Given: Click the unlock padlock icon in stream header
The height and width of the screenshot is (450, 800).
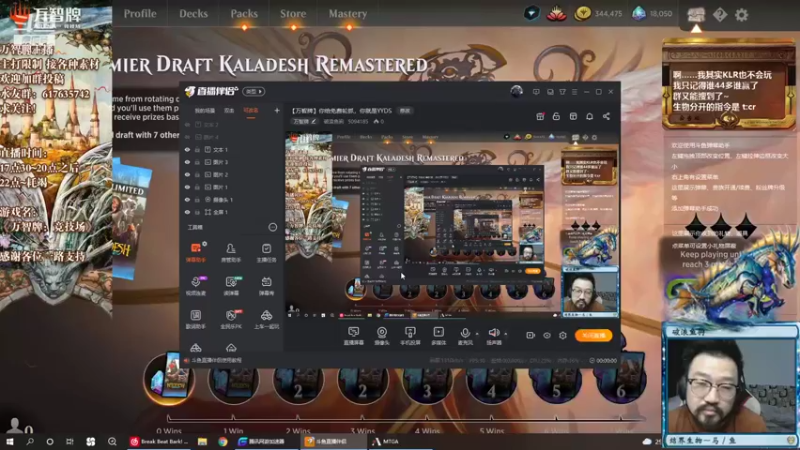Looking at the screenshot, I should [x=556, y=116].
